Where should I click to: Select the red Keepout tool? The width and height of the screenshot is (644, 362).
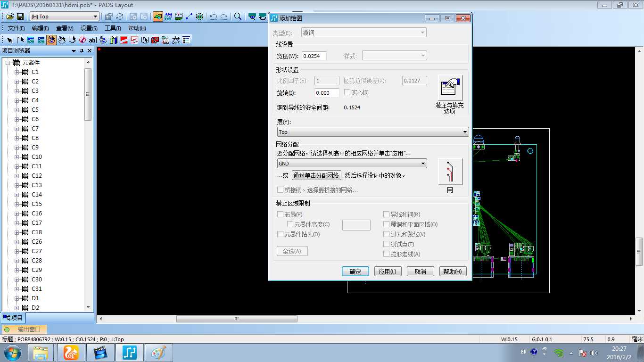point(83,40)
